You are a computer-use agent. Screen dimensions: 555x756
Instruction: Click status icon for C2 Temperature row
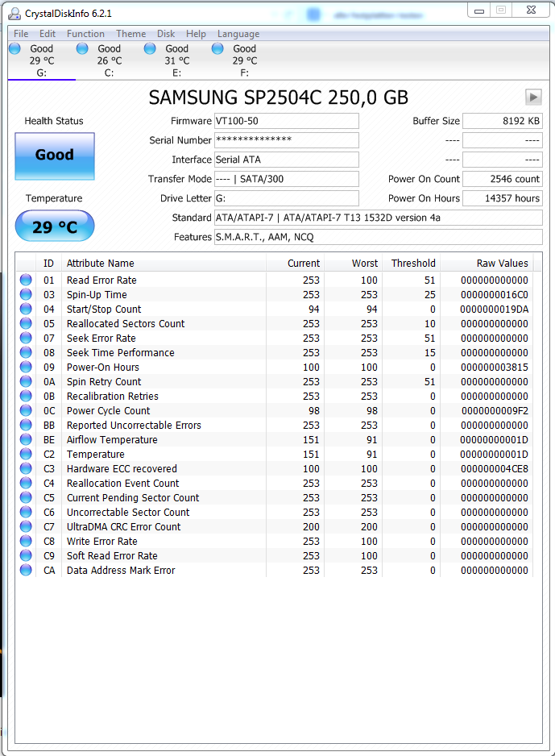tap(26, 455)
